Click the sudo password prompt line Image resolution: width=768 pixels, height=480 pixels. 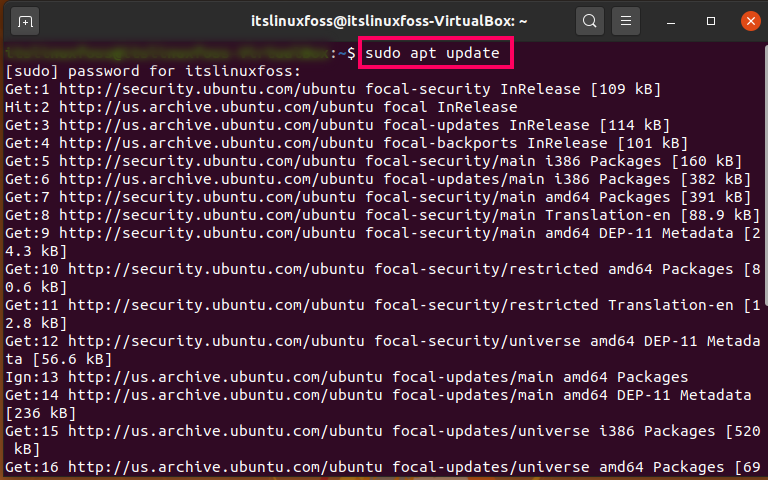click(x=153, y=72)
